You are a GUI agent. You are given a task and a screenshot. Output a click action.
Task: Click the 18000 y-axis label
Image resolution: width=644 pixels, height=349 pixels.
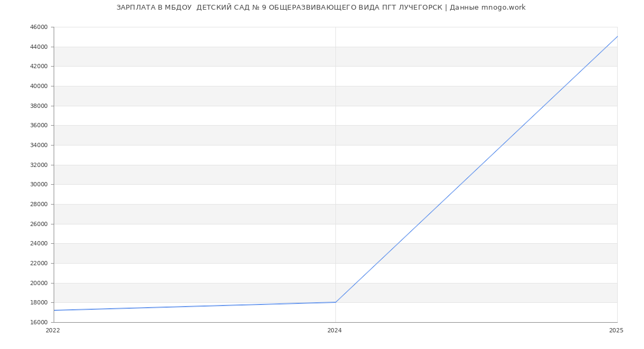coord(39,302)
